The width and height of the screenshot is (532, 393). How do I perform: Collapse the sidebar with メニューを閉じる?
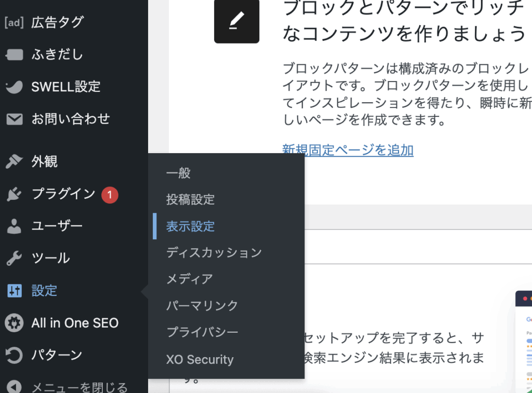(x=79, y=387)
